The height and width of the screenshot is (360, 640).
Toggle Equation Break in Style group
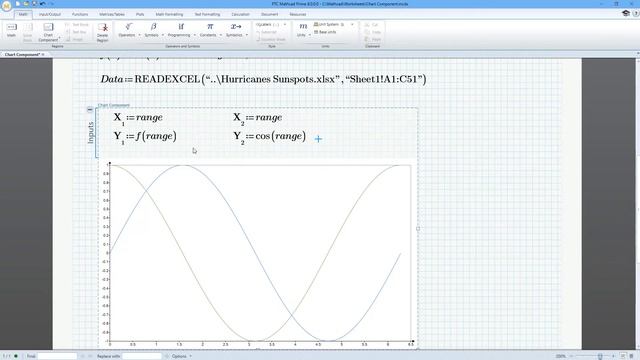(271, 40)
